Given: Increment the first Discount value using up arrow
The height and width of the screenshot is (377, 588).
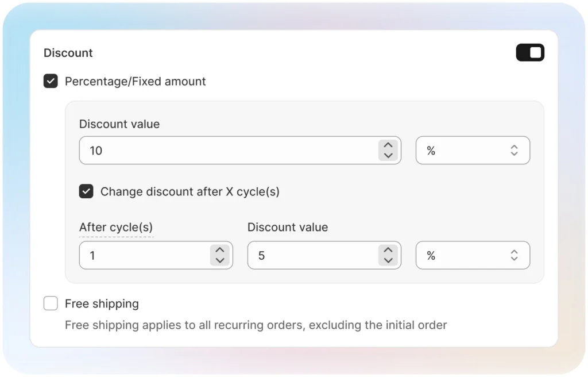Looking at the screenshot, I should [388, 145].
